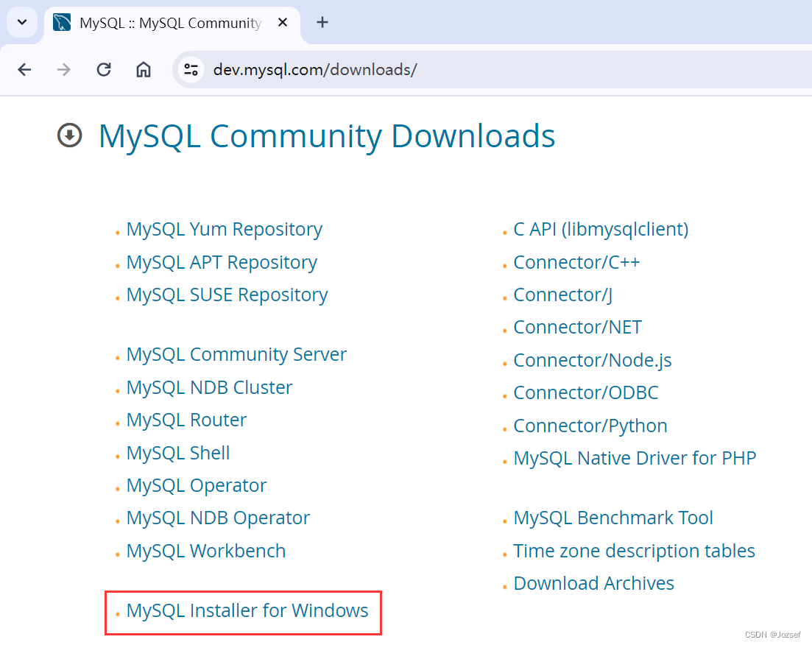This screenshot has width=812, height=645.
Task: Open MySQL Community Downloads heading
Action: pos(327,135)
